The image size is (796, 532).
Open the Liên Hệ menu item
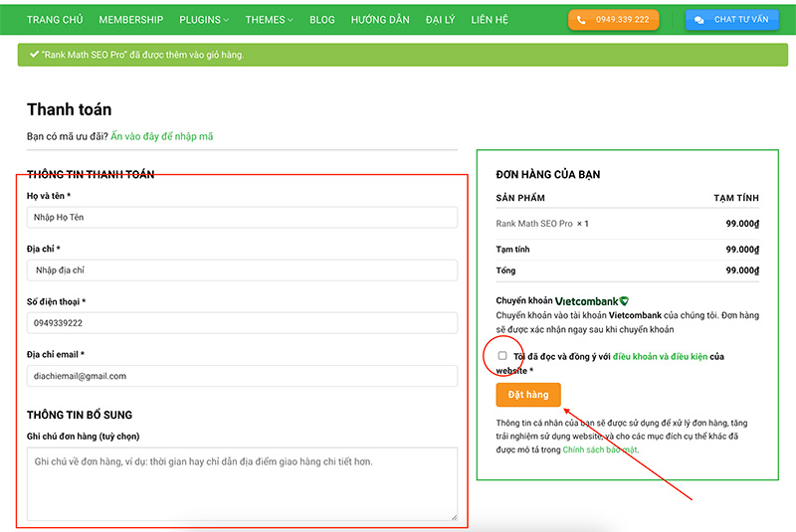[x=490, y=19]
